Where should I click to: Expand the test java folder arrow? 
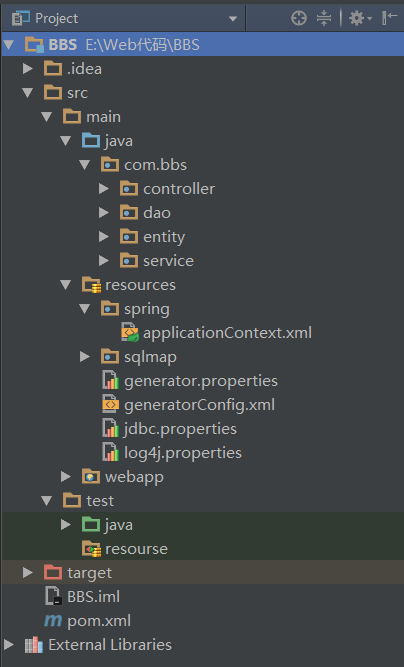pyautogui.click(x=66, y=524)
